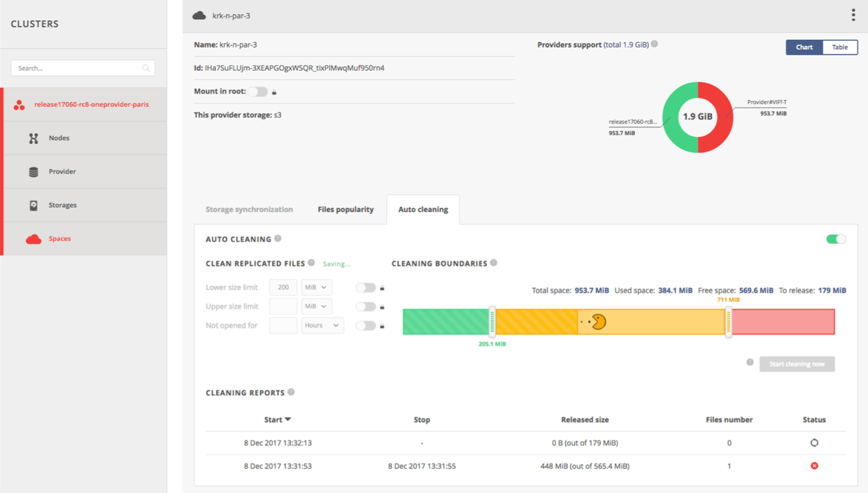Image resolution: width=868 pixels, height=493 pixels.
Task: Click the Stop column header
Action: [422, 420]
